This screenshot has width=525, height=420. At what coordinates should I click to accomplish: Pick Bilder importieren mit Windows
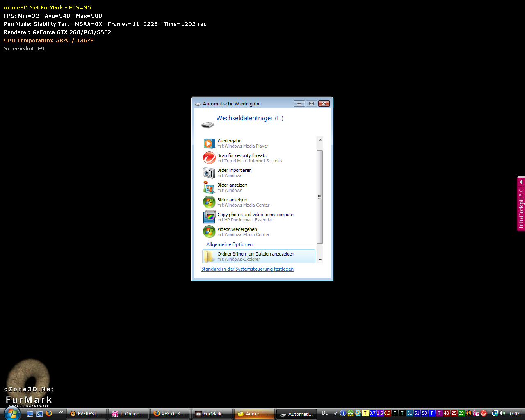[259, 173]
